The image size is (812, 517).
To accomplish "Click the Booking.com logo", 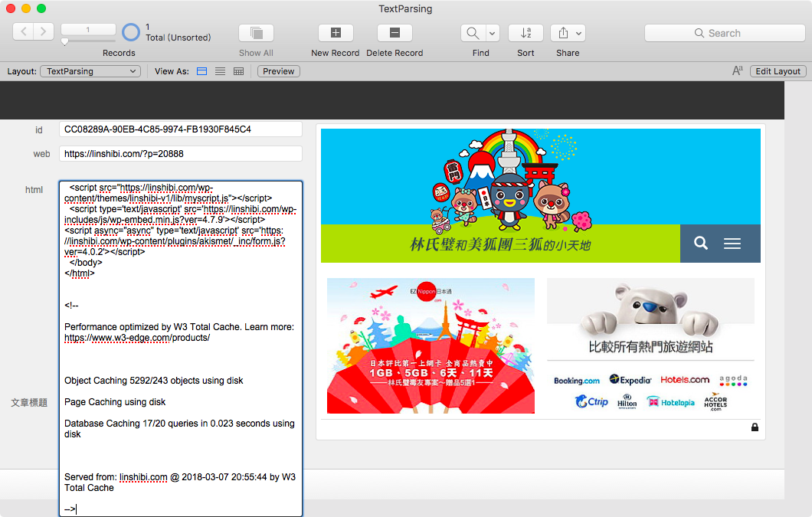I will coord(577,381).
